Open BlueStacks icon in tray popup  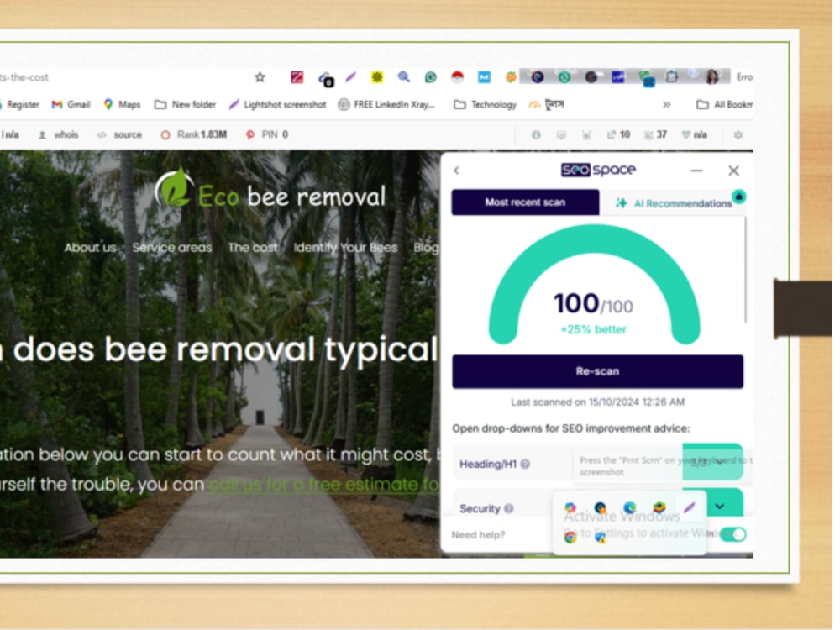pos(659,507)
